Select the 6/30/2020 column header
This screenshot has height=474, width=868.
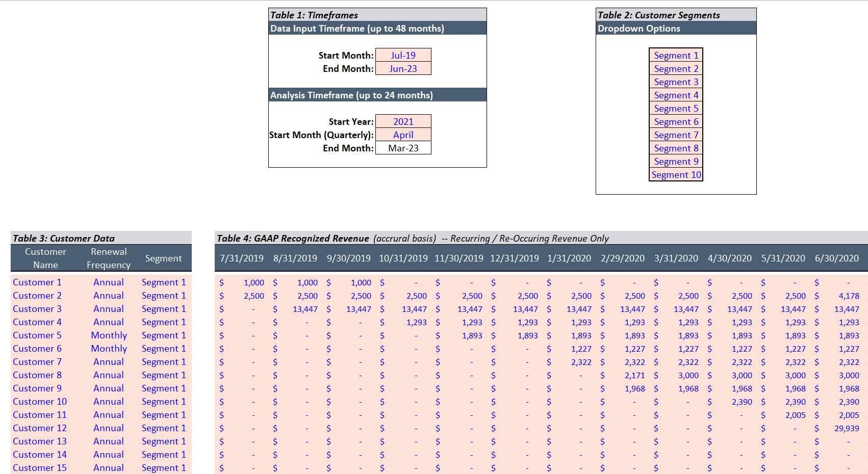[837, 258]
